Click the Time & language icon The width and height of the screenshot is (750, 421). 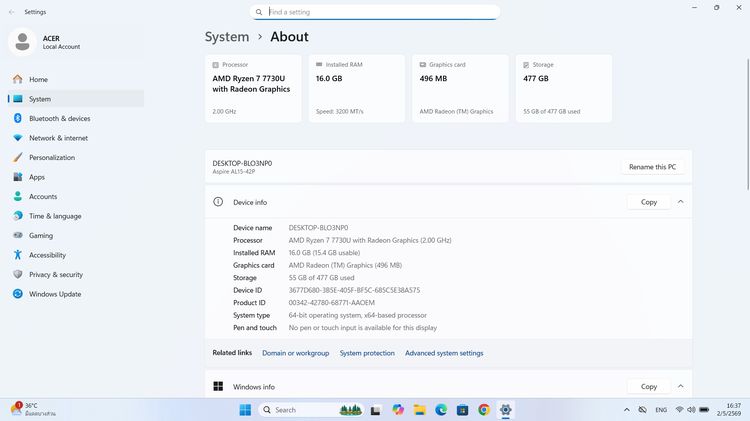click(18, 216)
